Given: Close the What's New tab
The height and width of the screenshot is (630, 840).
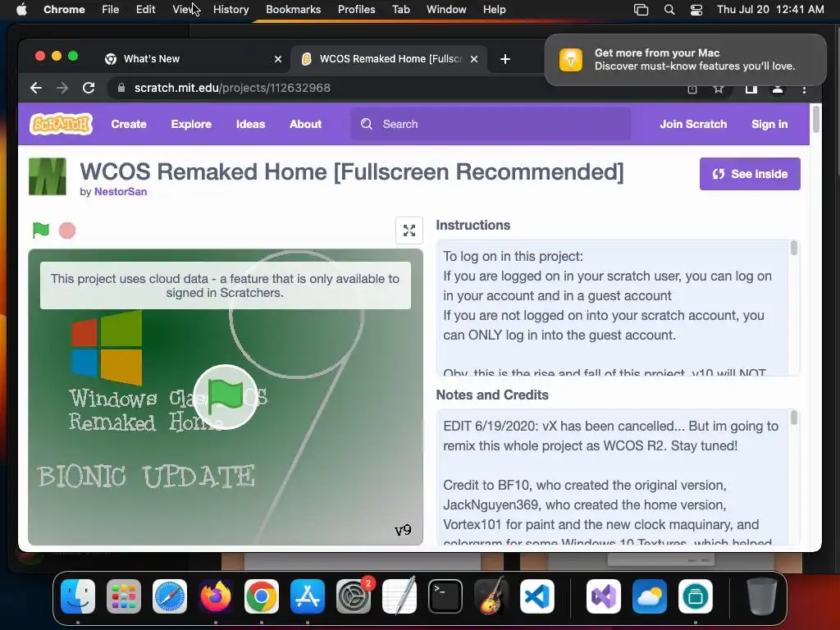Looking at the screenshot, I should click(x=277, y=59).
